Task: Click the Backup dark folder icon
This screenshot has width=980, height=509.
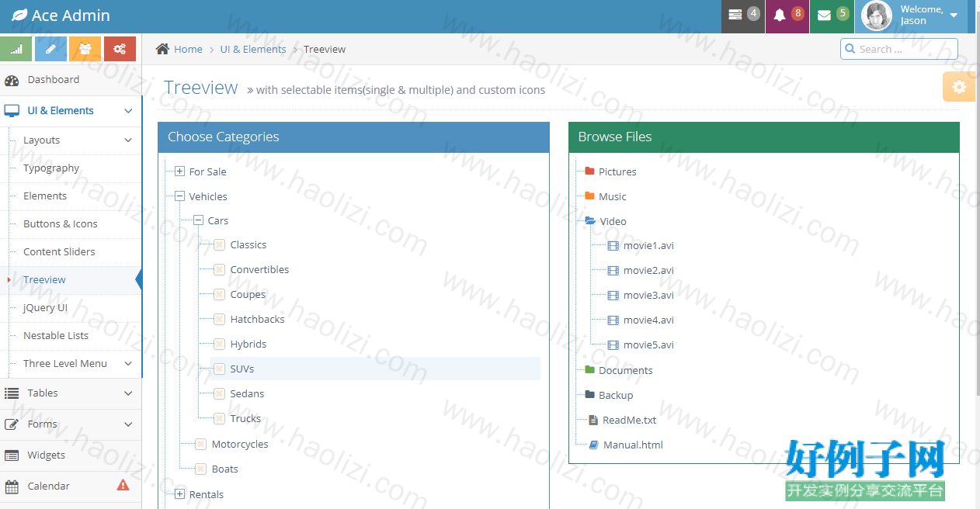Action: (x=589, y=395)
